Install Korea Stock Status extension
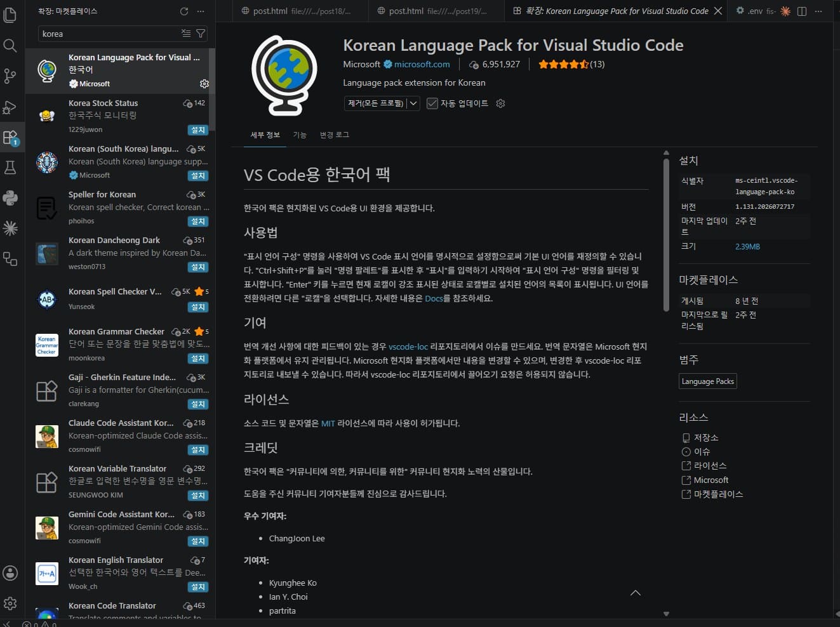840x627 pixels. [198, 130]
